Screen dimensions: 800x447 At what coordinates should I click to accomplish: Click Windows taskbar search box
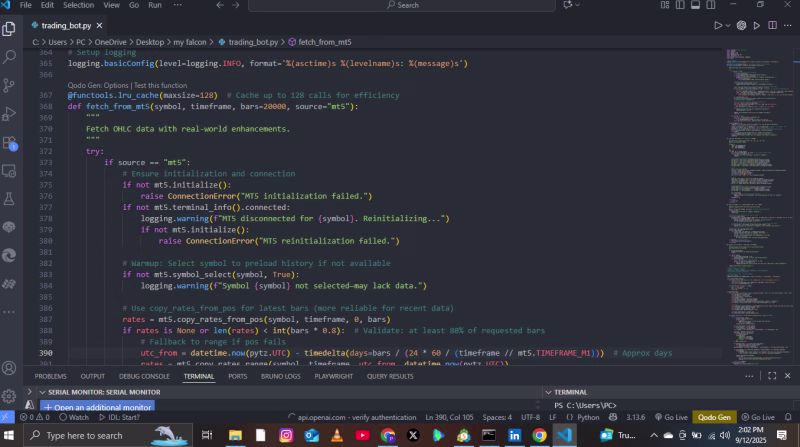point(106,435)
